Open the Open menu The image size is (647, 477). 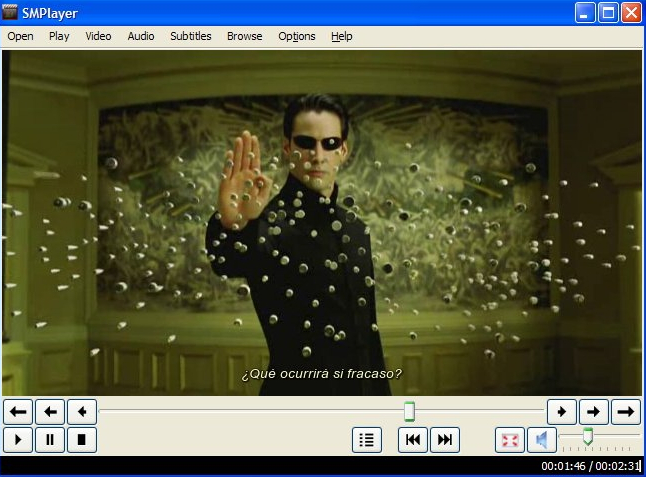click(20, 36)
